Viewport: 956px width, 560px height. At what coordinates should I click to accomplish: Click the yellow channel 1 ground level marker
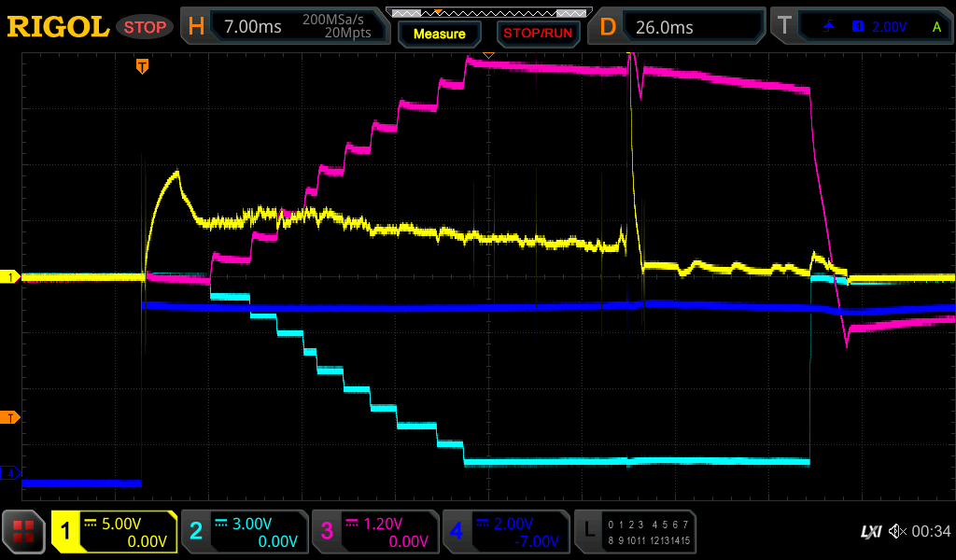coord(11,277)
